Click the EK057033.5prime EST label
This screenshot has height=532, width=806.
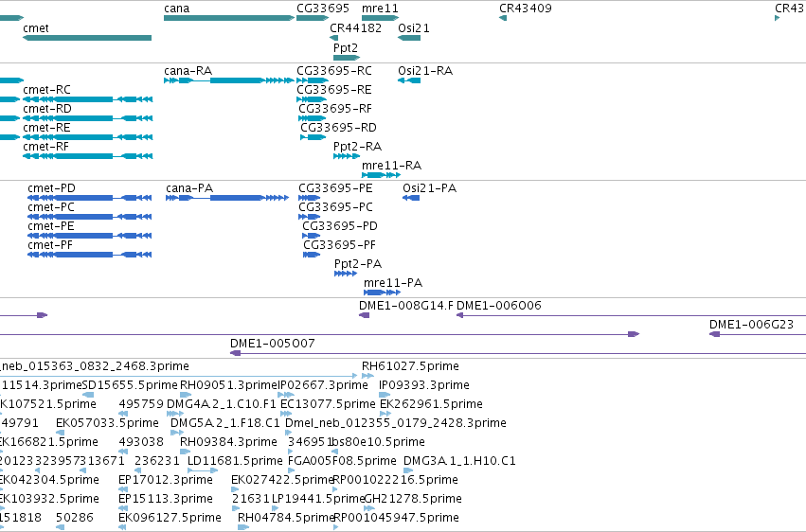point(107,424)
